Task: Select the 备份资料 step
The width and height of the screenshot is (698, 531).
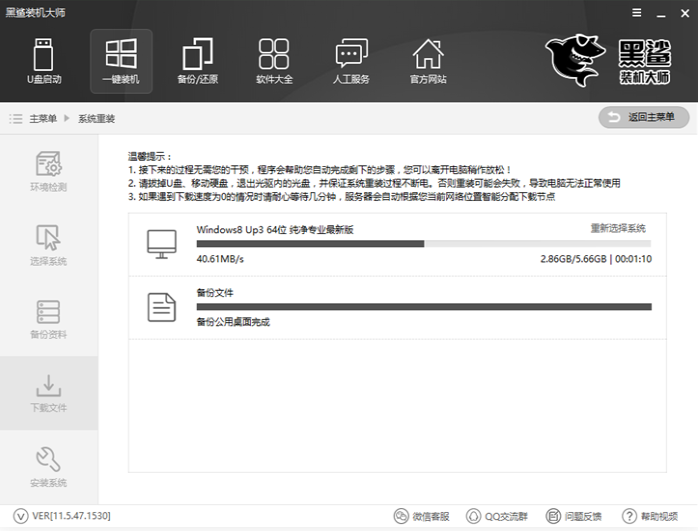Action: click(49, 319)
